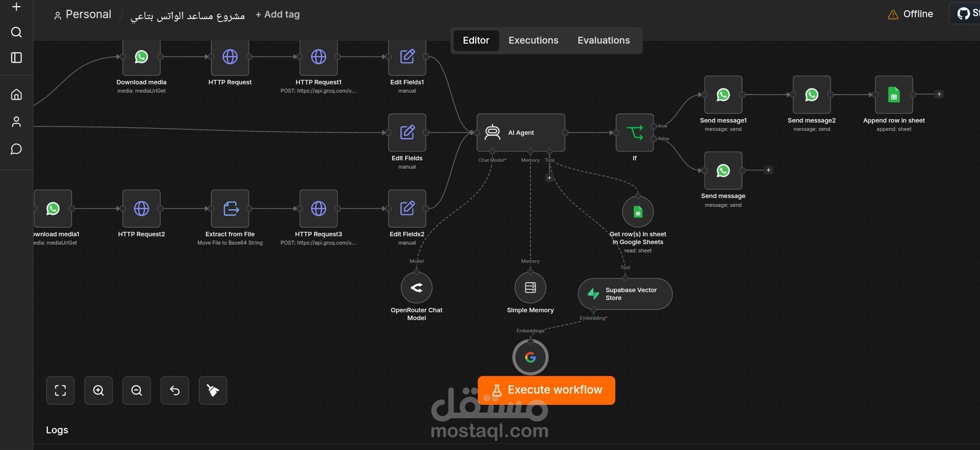Select the Edit Fields node
This screenshot has height=450, width=980.
[407, 132]
